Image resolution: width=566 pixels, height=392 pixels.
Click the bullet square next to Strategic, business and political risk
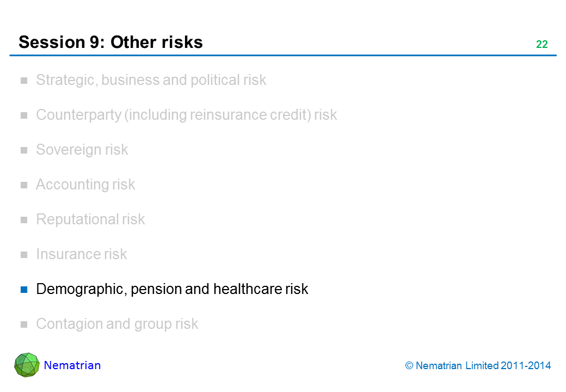(x=24, y=81)
